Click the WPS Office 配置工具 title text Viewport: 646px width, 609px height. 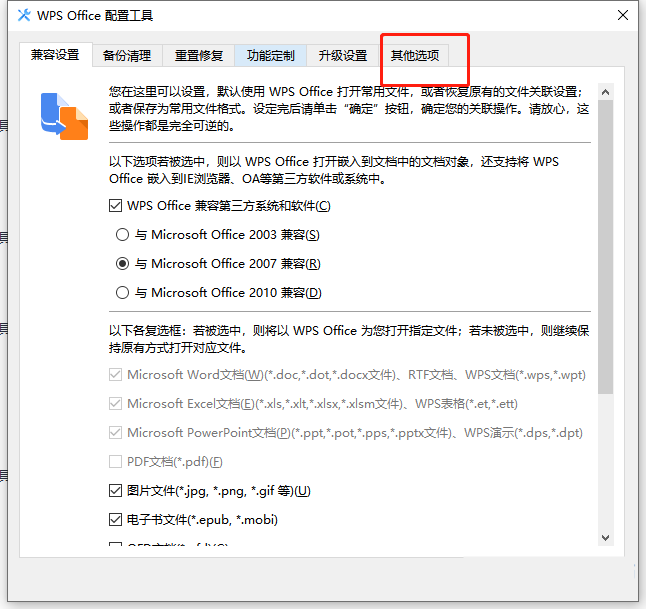click(x=95, y=16)
